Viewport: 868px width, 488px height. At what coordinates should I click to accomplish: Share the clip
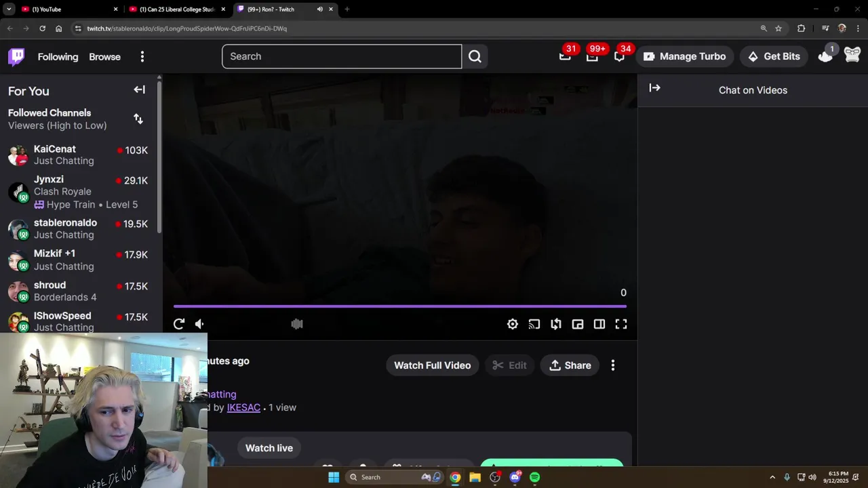(570, 365)
